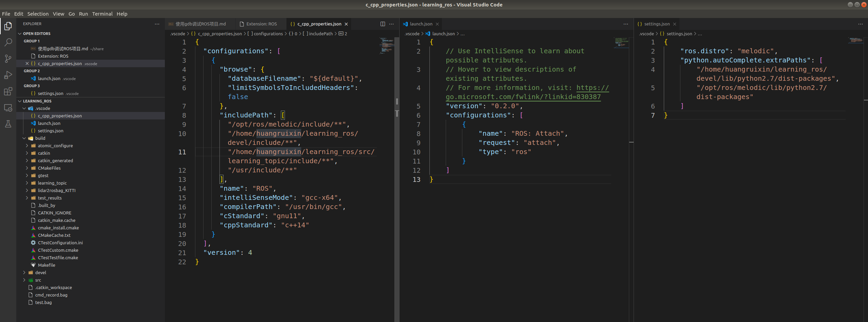Viewport: 868px width, 322px height.
Task: Click the src folder icon
Action: pos(31,280)
